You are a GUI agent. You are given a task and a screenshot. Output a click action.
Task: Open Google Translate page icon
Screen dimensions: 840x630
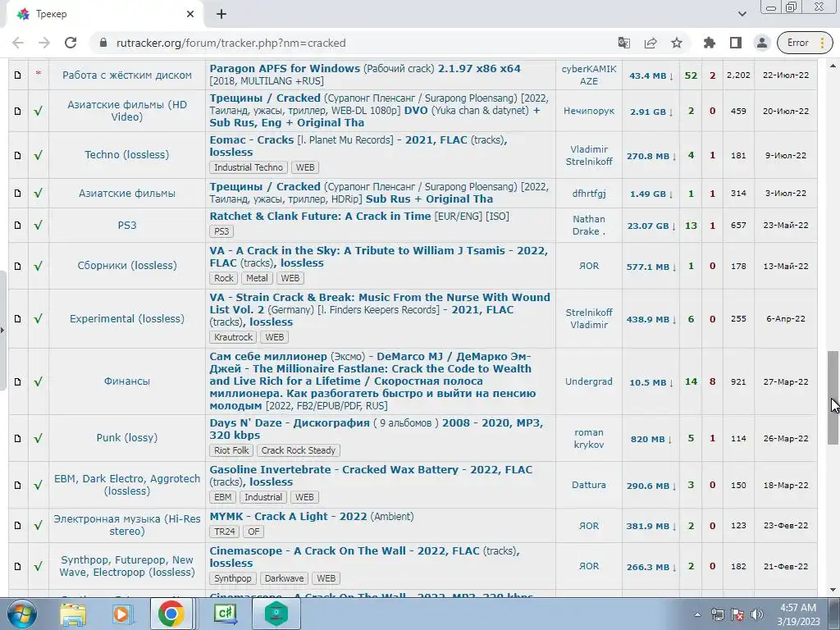tap(624, 43)
